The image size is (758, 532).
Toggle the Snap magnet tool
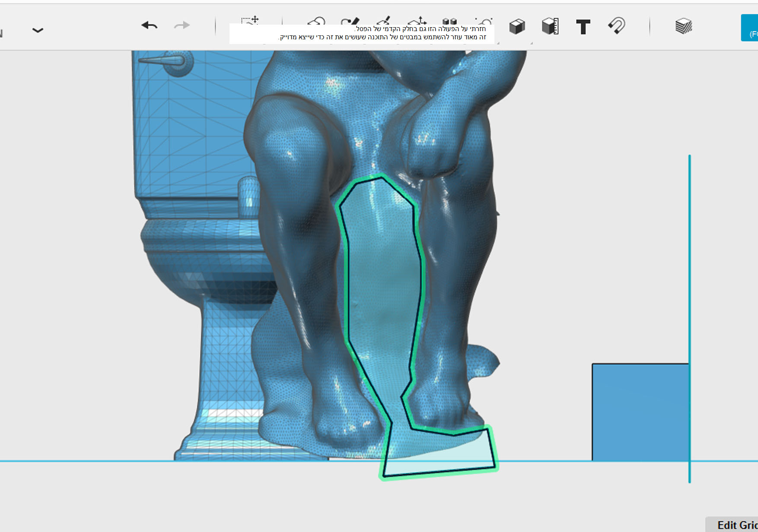point(616,25)
